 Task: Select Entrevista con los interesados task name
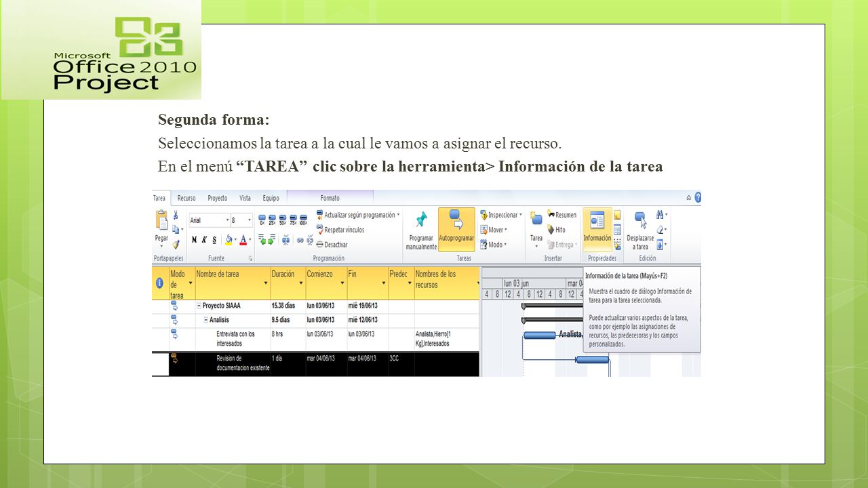pos(235,339)
